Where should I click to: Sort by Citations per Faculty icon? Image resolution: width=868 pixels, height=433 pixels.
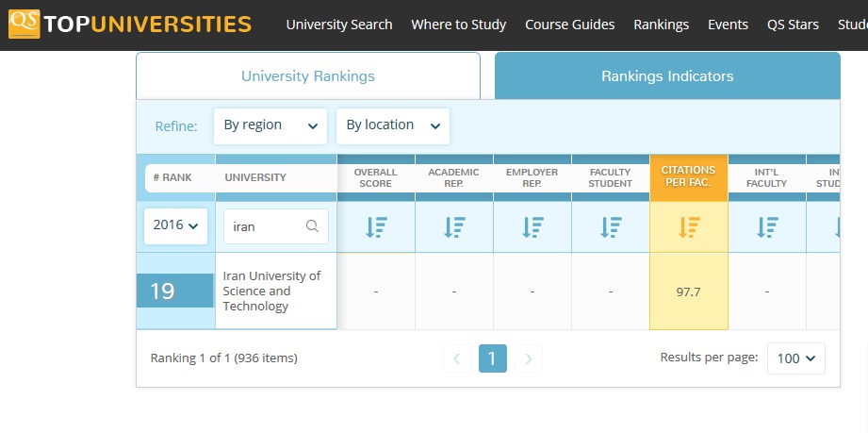click(x=689, y=226)
